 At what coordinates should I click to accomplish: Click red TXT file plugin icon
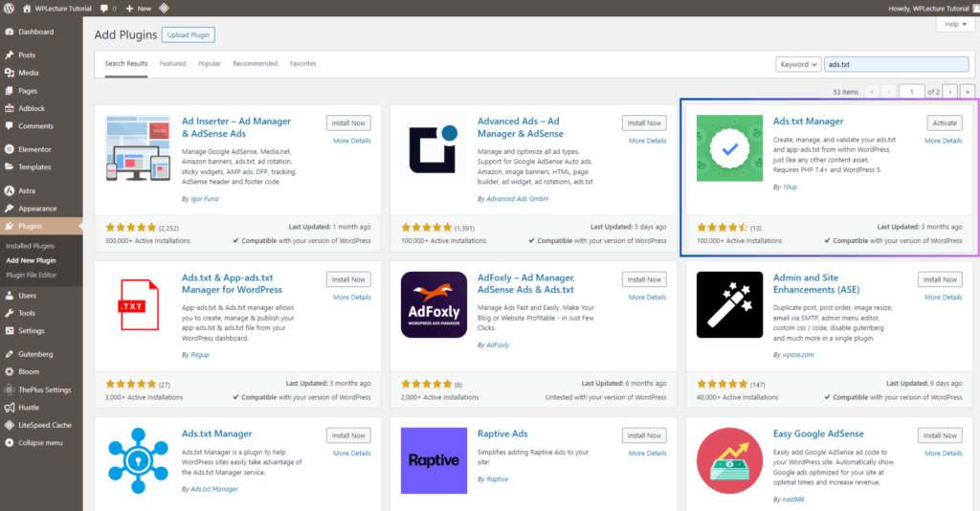(138, 305)
